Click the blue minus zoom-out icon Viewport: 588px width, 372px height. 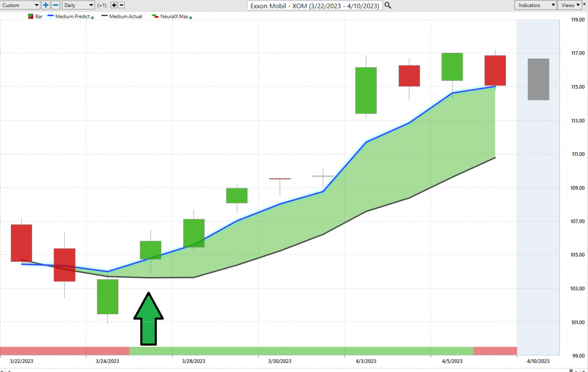[56, 5]
